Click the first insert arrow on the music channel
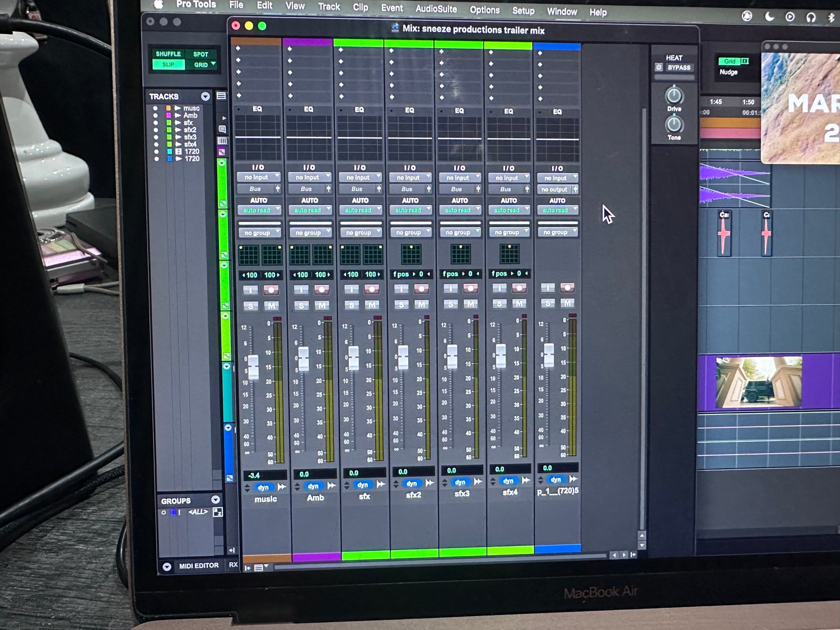 tap(238, 49)
